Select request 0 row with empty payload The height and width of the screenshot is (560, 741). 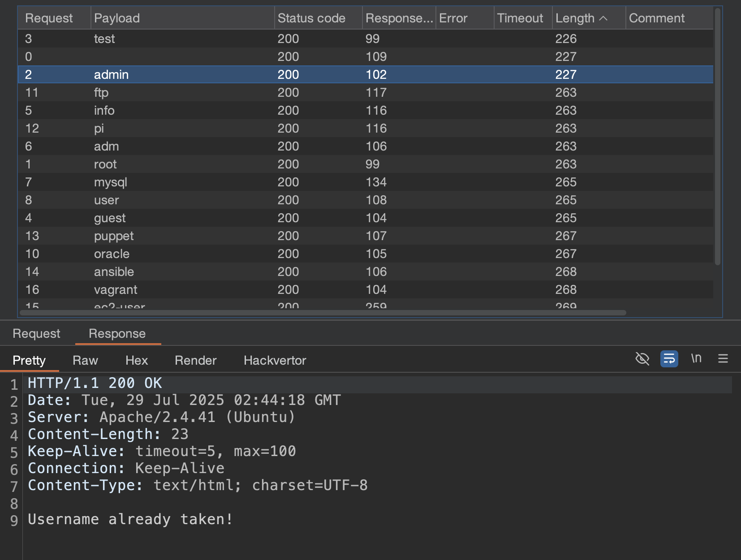tap(366, 56)
